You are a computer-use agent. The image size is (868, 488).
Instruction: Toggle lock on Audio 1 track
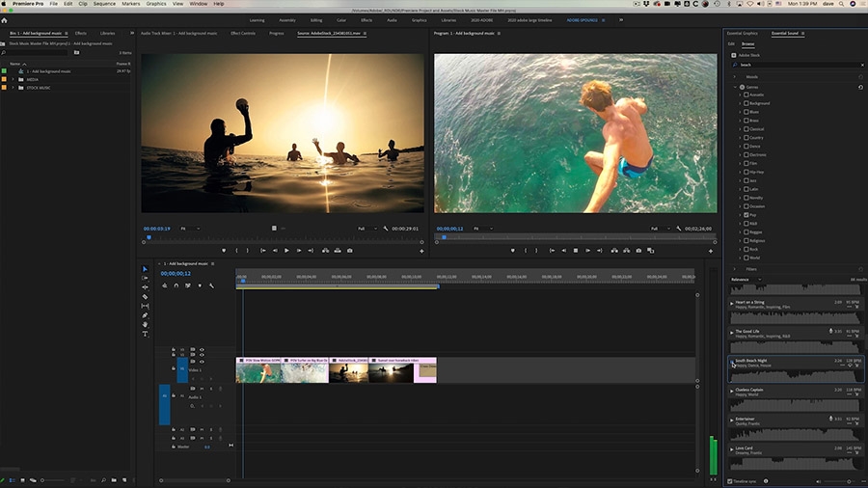point(174,395)
